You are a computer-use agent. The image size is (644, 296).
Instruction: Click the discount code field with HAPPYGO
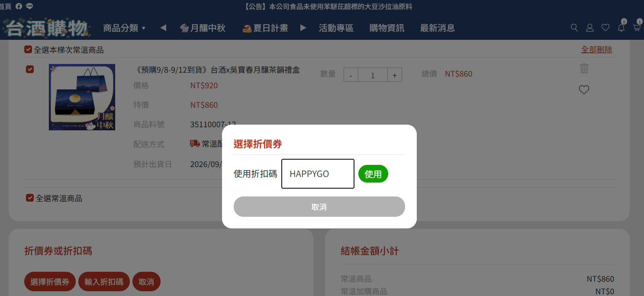tap(318, 174)
